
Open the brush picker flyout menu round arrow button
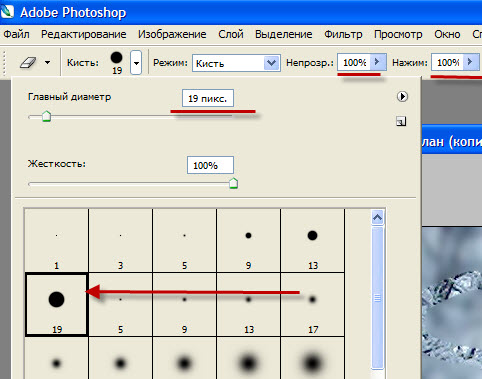pos(402,97)
